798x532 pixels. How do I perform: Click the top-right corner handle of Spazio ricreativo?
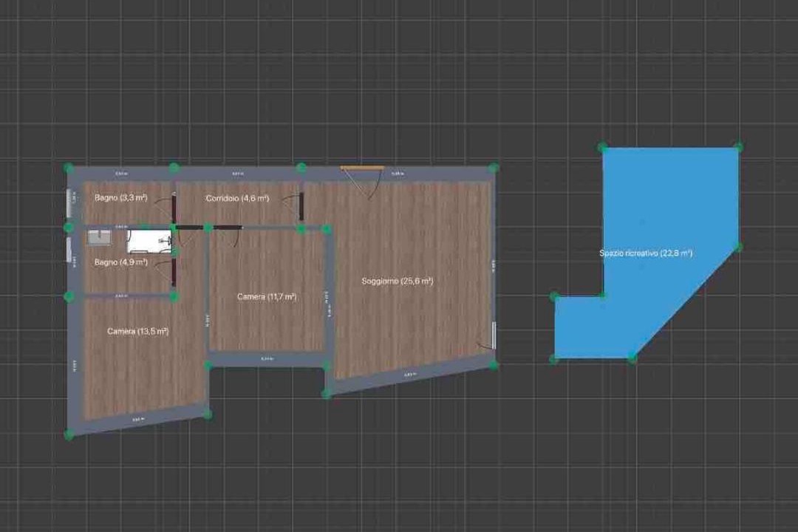[x=737, y=148]
